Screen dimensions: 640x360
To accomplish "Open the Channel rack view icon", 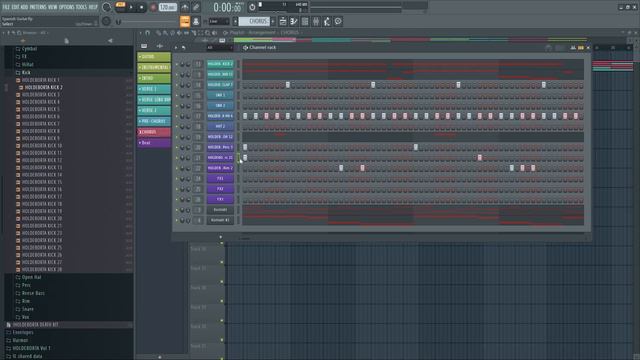I will pos(305,21).
